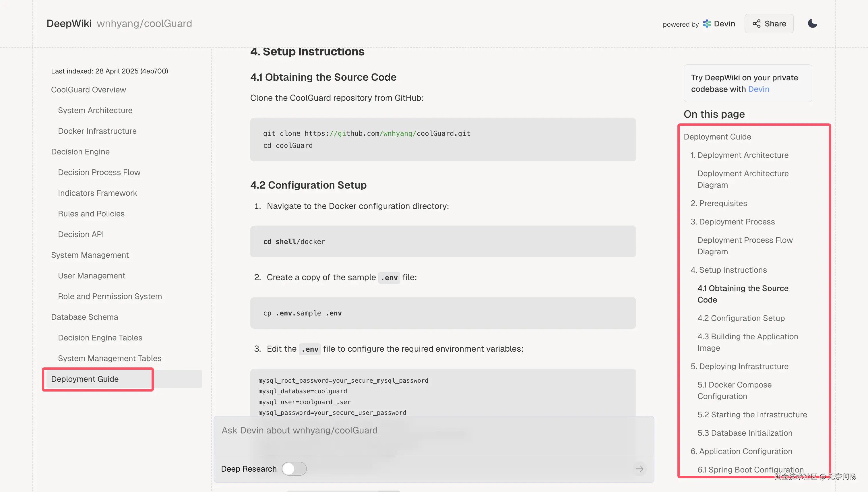
Task: Open Role and Permission System page
Action: tap(110, 296)
